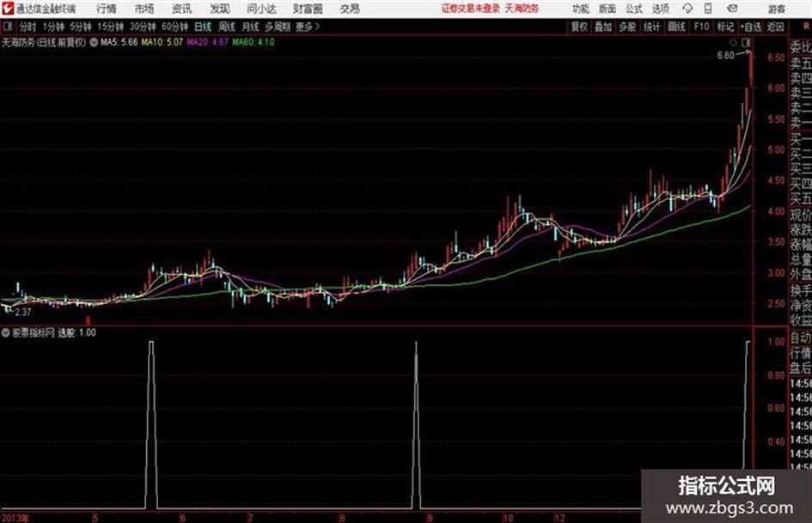Viewport: 812px width, 523px height.
Task: Click the second indicator spike near month 9
Action: [x=417, y=424]
